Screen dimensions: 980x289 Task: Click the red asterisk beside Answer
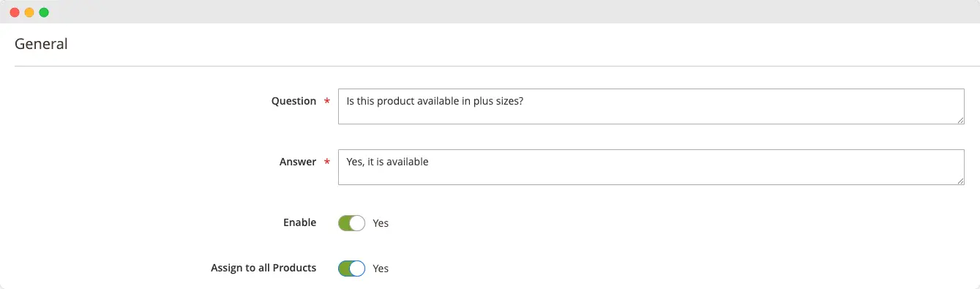pyautogui.click(x=327, y=162)
